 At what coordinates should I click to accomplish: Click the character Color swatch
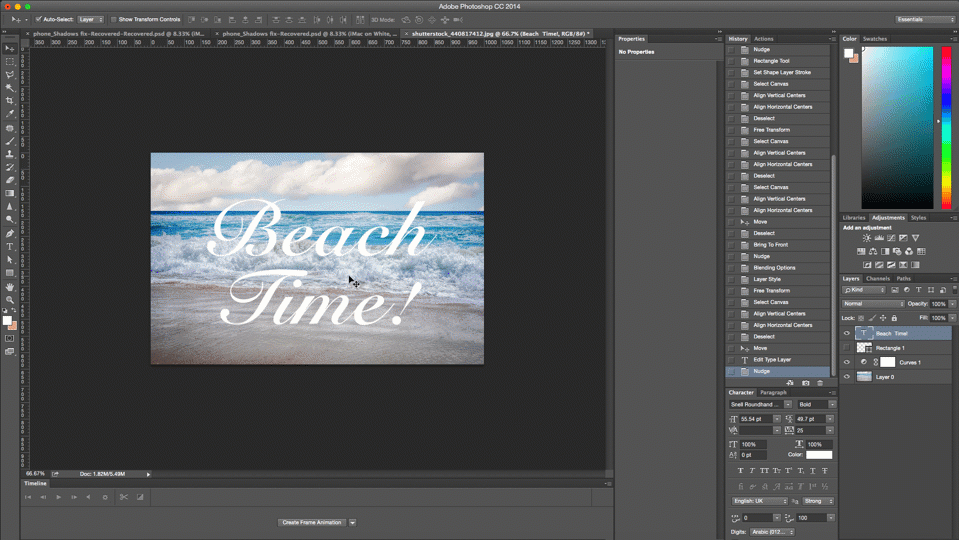tap(819, 455)
